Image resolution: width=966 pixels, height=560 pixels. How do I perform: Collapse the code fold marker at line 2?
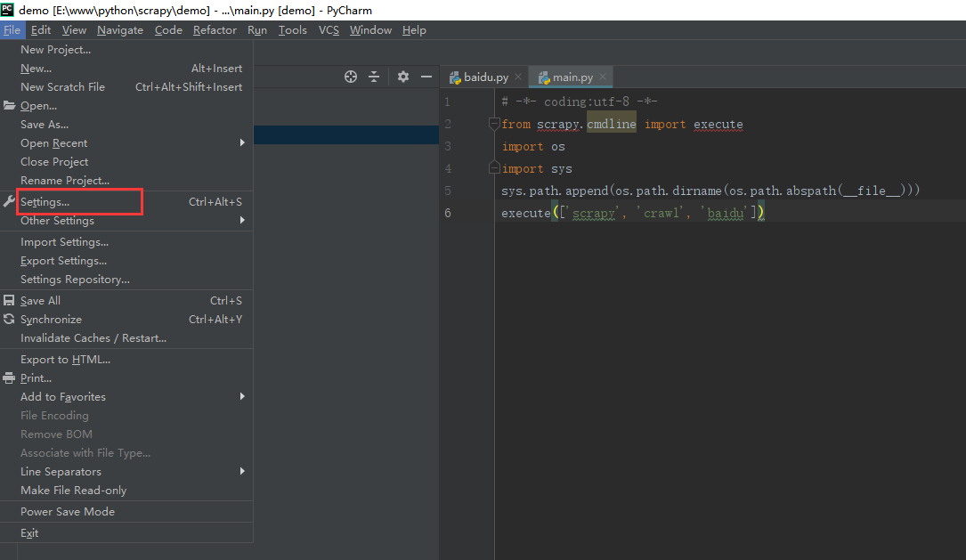[494, 124]
